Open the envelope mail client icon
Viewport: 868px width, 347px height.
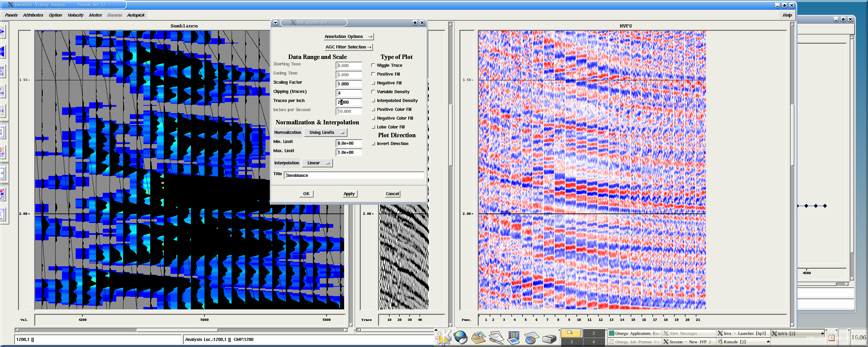click(478, 338)
